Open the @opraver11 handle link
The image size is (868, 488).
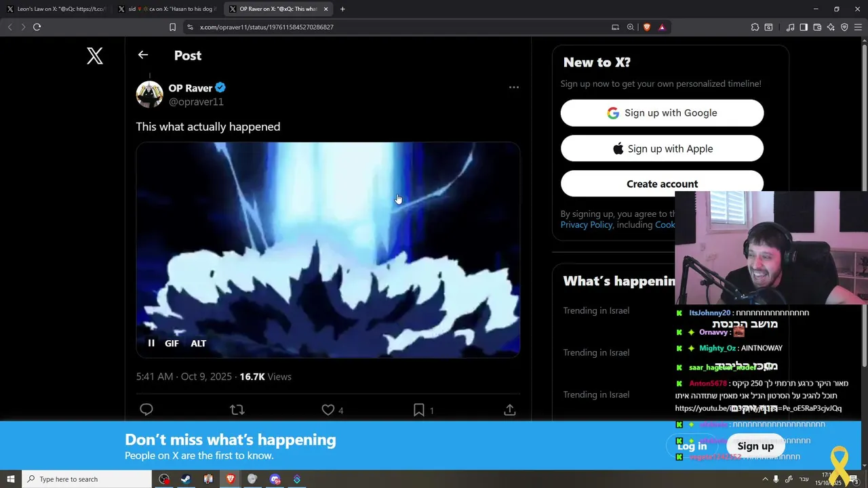tap(196, 102)
